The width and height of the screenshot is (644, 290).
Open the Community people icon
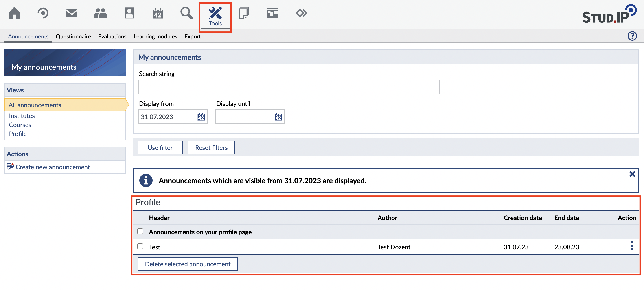coord(100,13)
